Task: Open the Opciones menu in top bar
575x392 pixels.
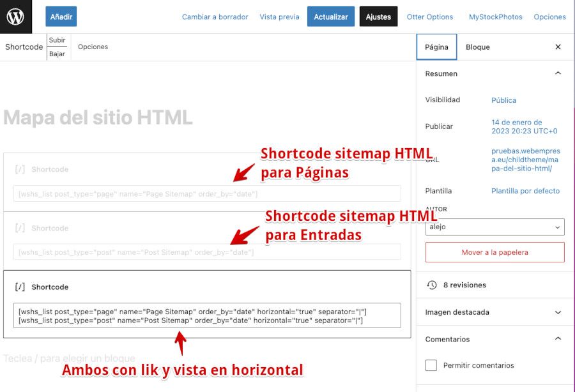Action: tap(549, 17)
